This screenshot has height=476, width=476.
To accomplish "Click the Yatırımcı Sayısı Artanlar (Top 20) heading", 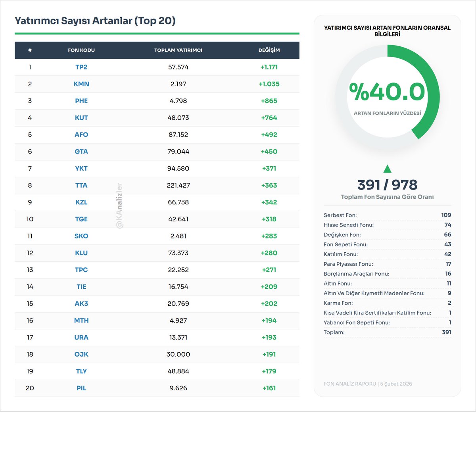I will (x=95, y=21).
